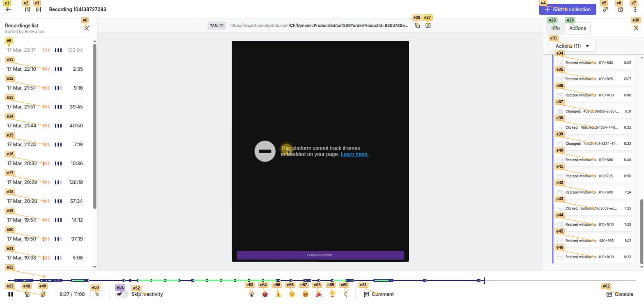Tag moment with the lightbulb icon
644x305 pixels.
click(x=251, y=294)
